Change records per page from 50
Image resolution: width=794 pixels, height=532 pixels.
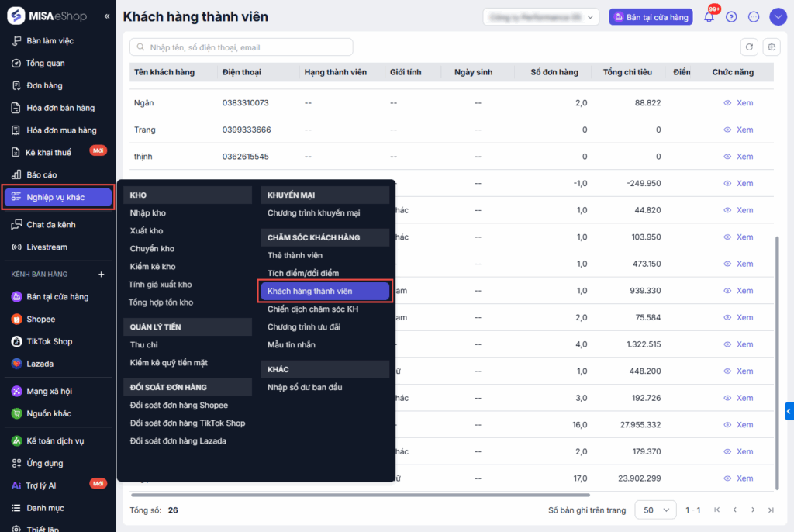click(656, 510)
